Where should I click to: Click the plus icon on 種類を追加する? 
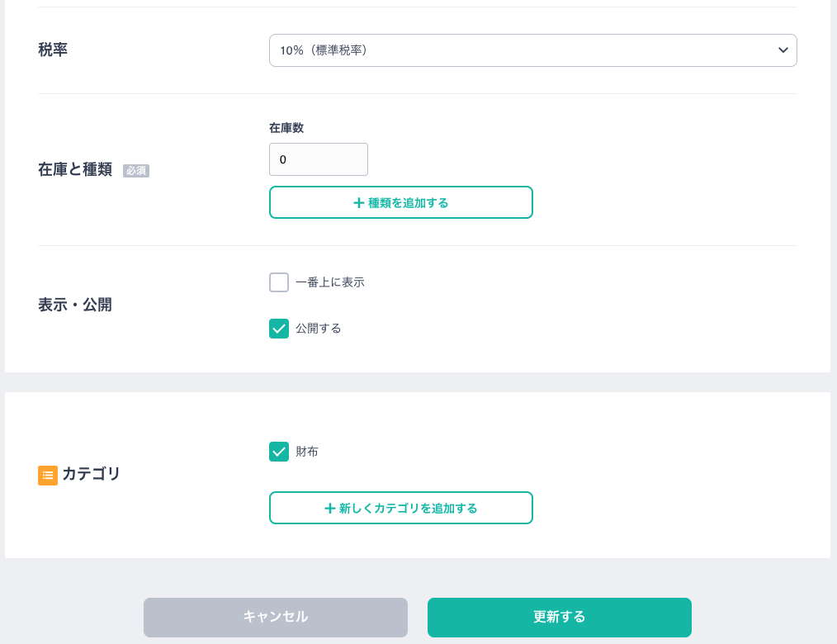pos(360,202)
